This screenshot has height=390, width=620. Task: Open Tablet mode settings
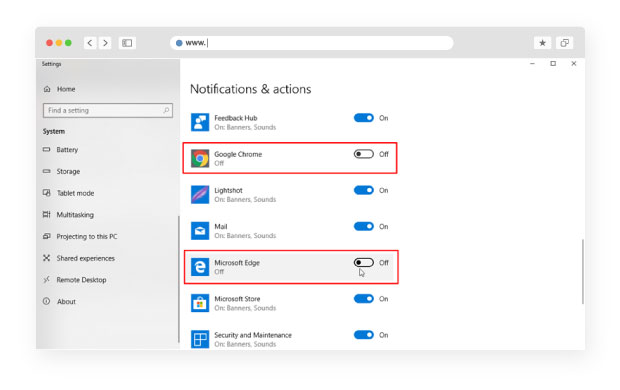pyautogui.click(x=75, y=193)
